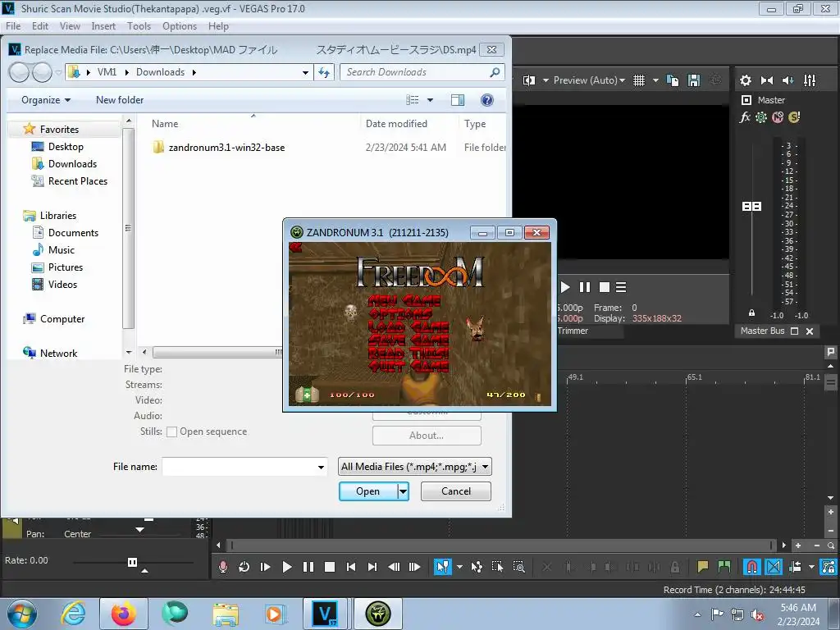This screenshot has height=630, width=840.
Task: Insert a marker with the yellow flag icon
Action: 702,567
